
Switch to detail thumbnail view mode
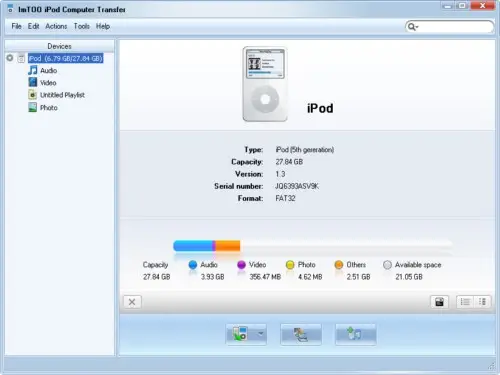(x=482, y=302)
